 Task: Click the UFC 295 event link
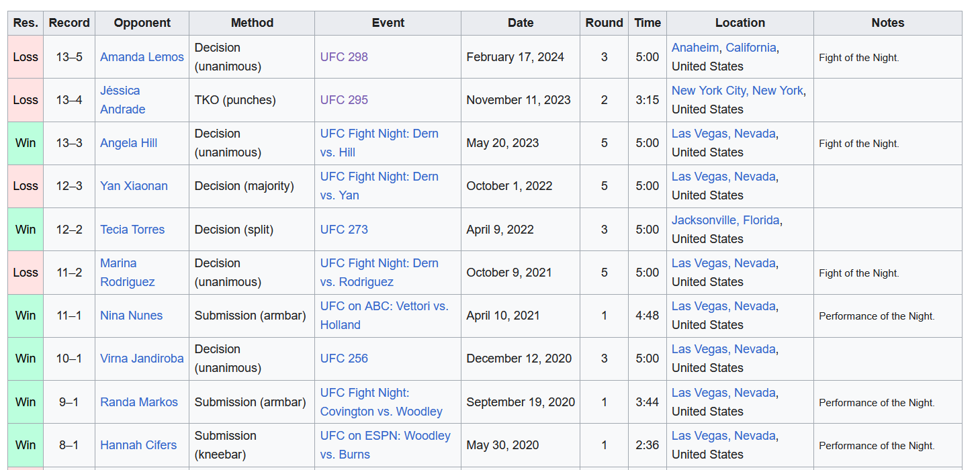coord(344,100)
